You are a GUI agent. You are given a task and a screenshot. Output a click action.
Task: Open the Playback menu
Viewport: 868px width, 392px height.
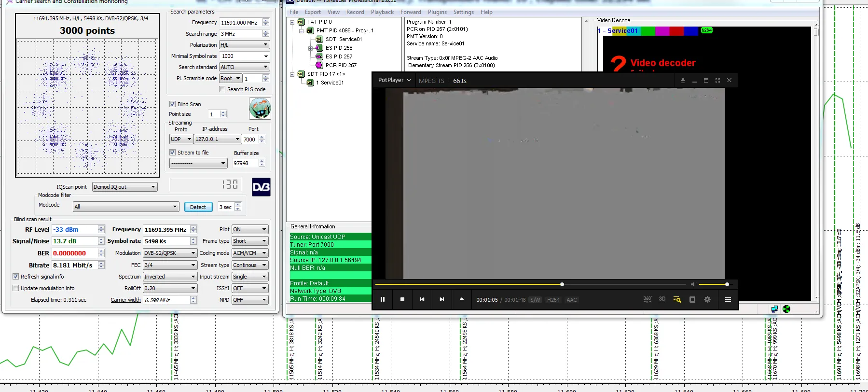382,12
